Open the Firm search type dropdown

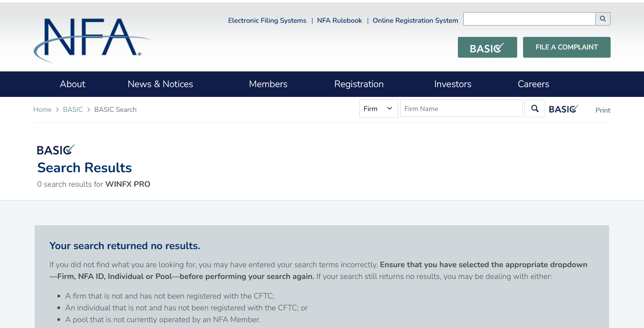click(379, 108)
